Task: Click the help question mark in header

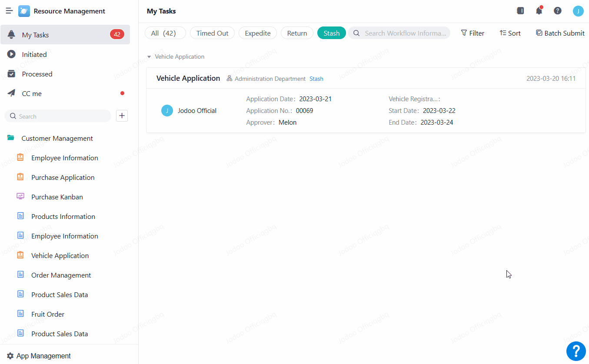Action: pyautogui.click(x=558, y=11)
